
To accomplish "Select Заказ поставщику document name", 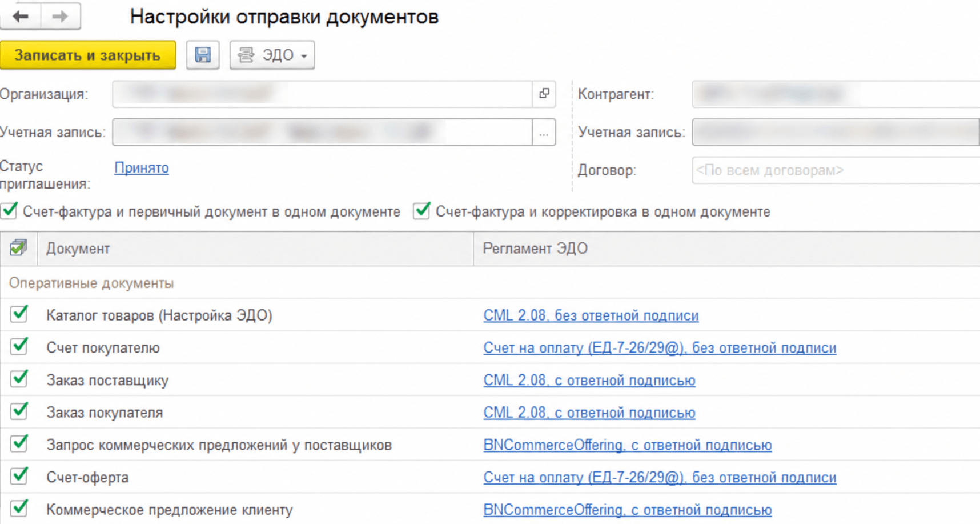I will (107, 381).
